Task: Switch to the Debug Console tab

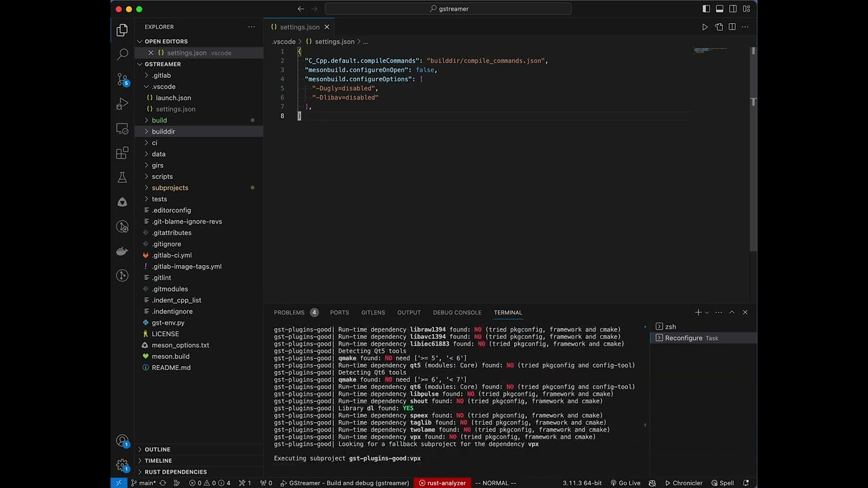Action: [457, 312]
